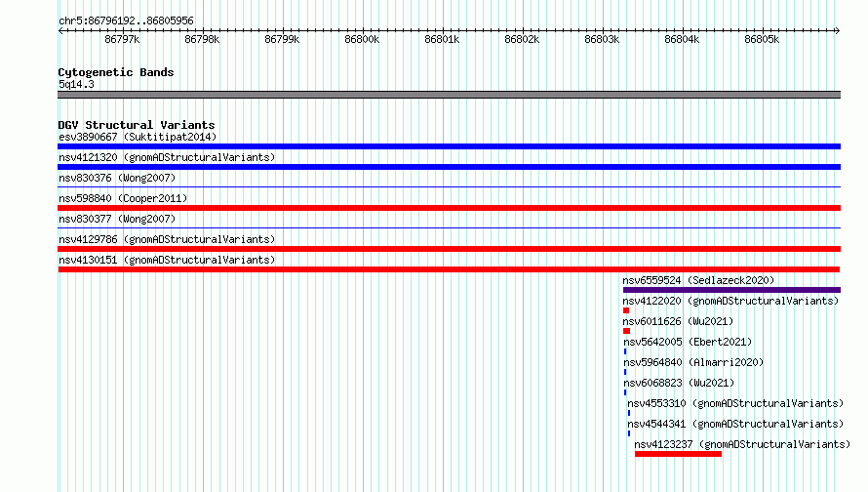The image size is (868, 492).
Task: Select the red bar for nsv4129786
Action: [449, 249]
